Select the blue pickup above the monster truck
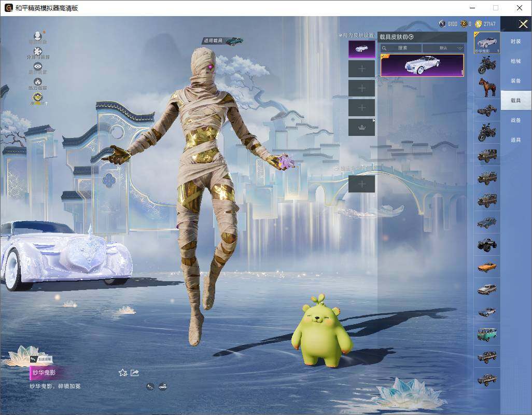 coord(487,222)
